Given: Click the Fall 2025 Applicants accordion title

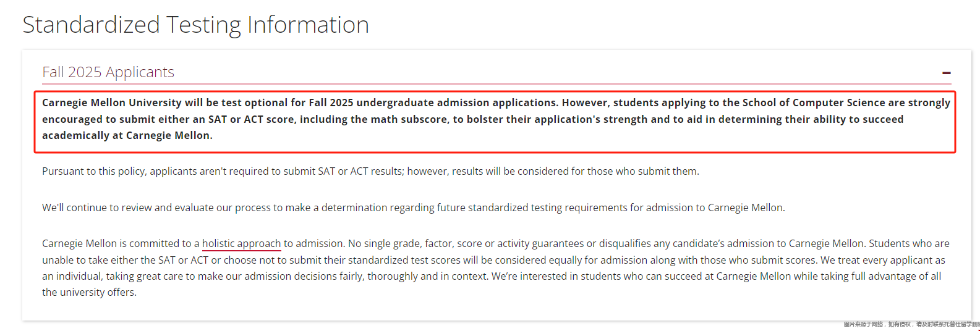Looking at the screenshot, I should point(108,72).
